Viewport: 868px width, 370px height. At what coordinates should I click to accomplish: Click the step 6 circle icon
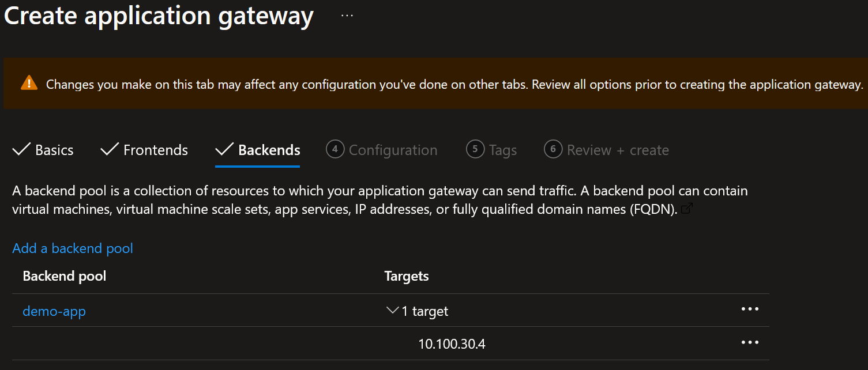553,150
